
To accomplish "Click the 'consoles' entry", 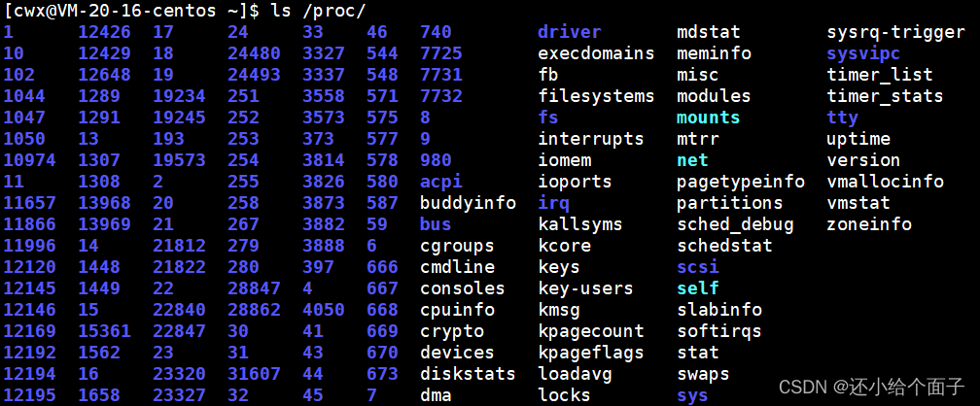I will [463, 288].
